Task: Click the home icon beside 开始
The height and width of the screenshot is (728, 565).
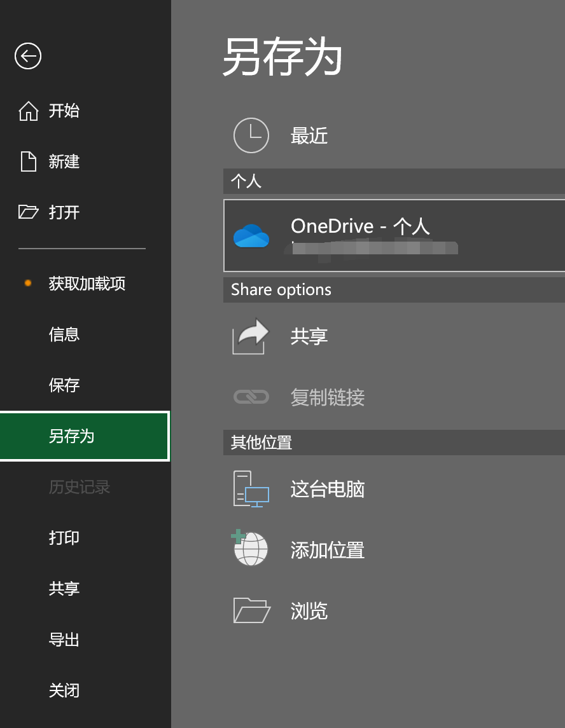Action: coord(29,111)
